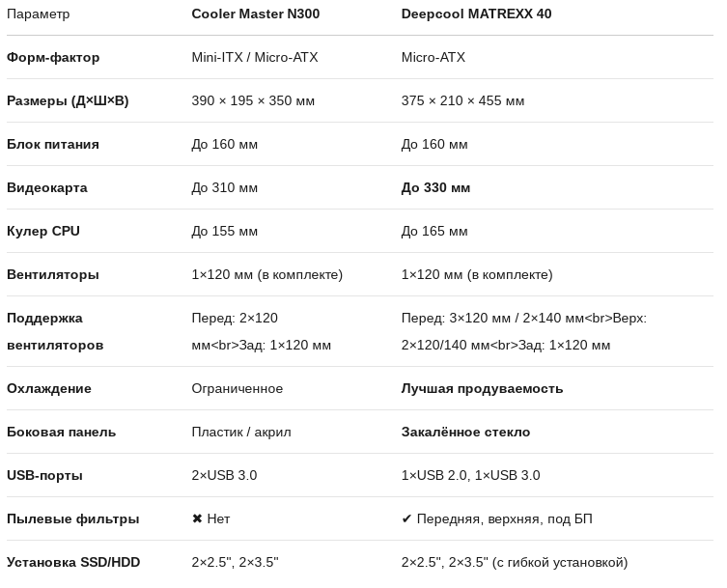The height and width of the screenshot is (588, 727).
Task: Click the Mini-ITX / Micro-ATX cell
Action: [x=255, y=57]
